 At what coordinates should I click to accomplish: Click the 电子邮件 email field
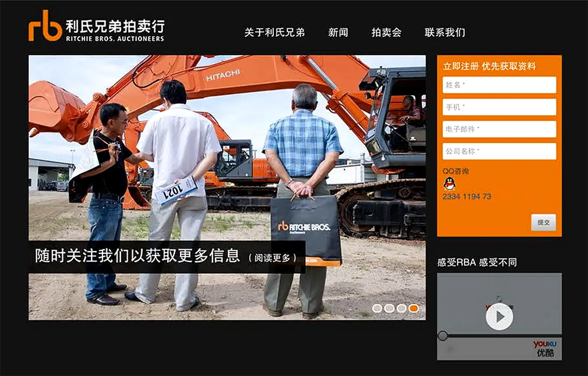[499, 129]
